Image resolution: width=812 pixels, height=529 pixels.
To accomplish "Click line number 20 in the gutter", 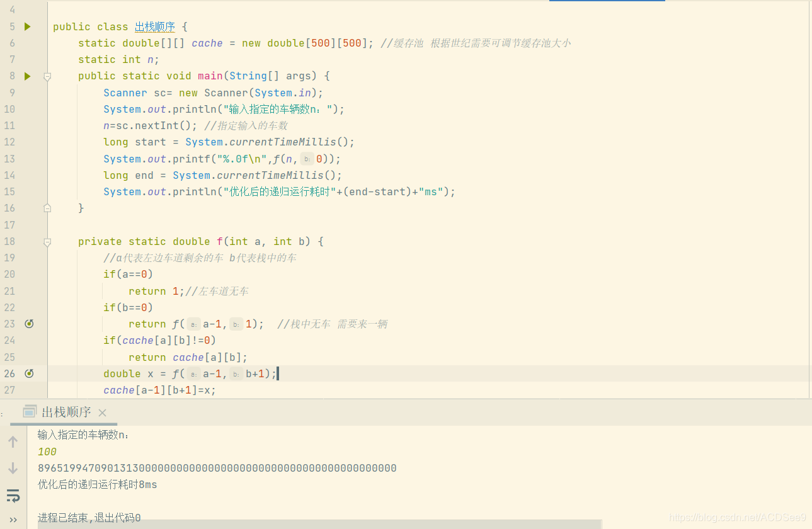I will pyautogui.click(x=9, y=274).
